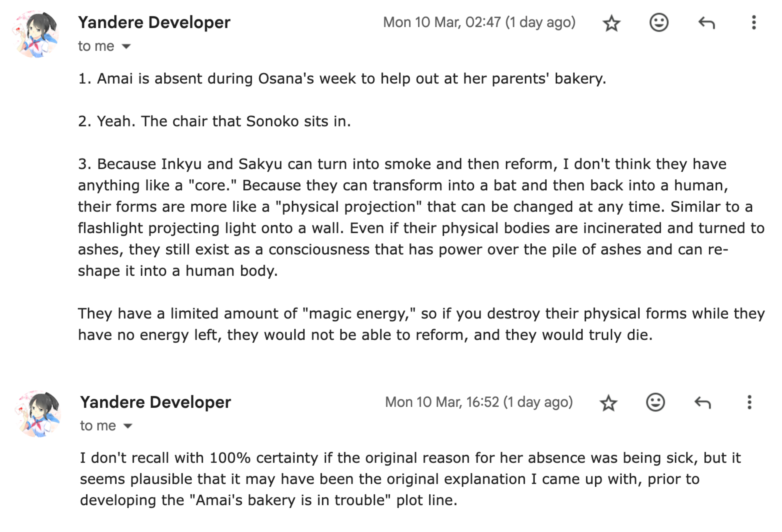The image size is (782, 532).
Task: Add emoji reaction to the 16:52 email
Action: click(655, 402)
